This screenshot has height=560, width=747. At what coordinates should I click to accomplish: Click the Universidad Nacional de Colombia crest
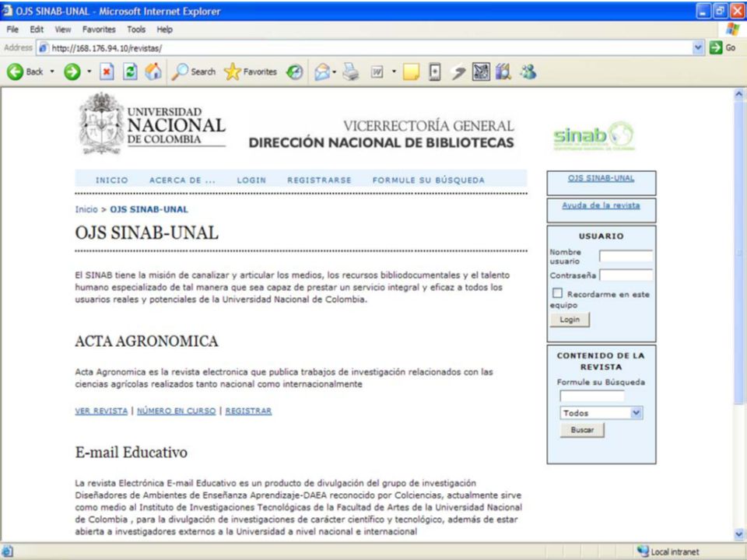(101, 124)
